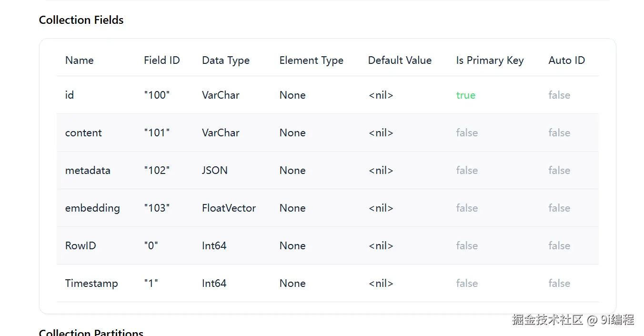
Task: Select the content field row name
Action: click(83, 132)
